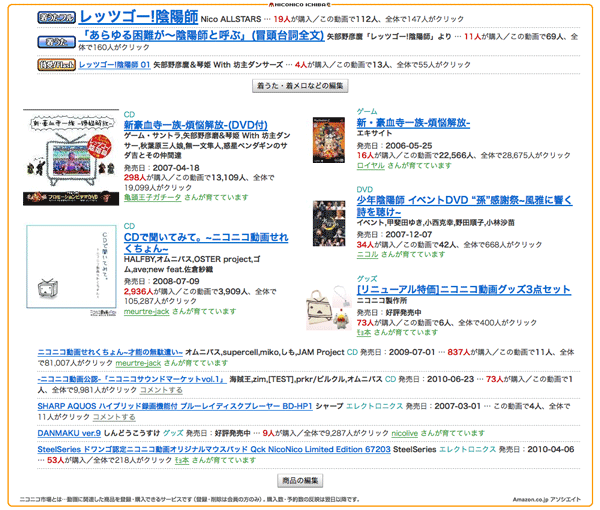Open the ニコニコサウンドマーケットvol.1 link

point(132,379)
